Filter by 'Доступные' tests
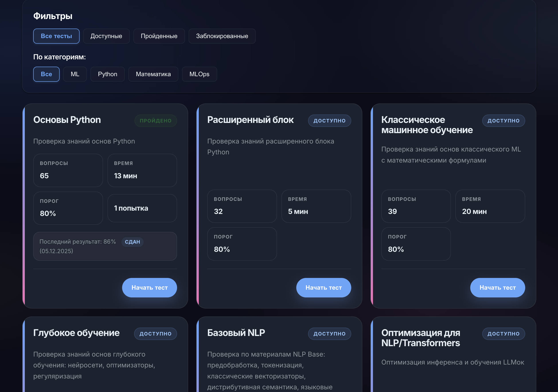The image size is (558, 392). pyautogui.click(x=106, y=36)
